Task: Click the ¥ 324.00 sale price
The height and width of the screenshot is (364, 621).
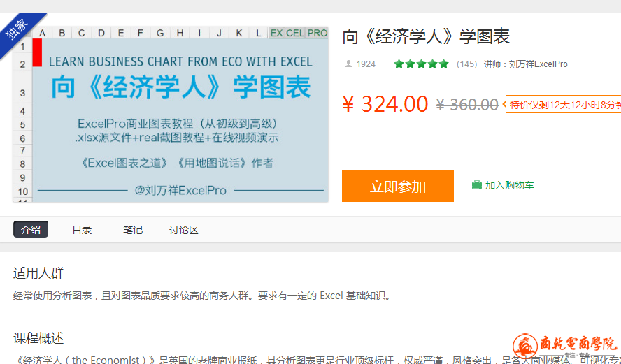Action: pyautogui.click(x=385, y=104)
